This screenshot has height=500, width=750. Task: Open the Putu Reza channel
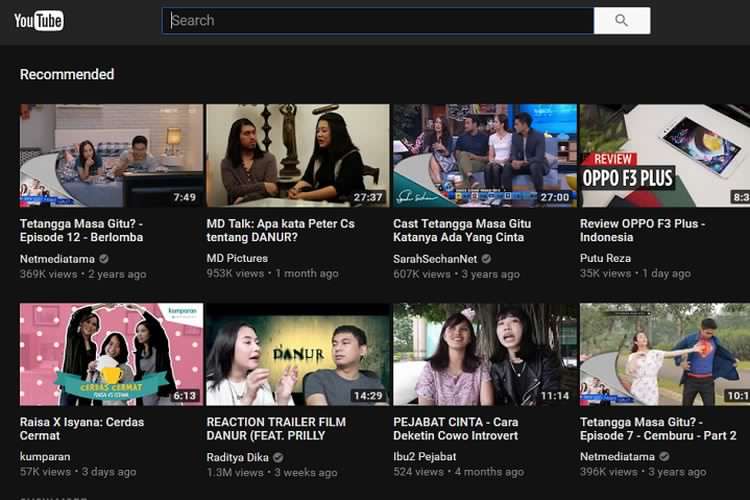tap(607, 258)
